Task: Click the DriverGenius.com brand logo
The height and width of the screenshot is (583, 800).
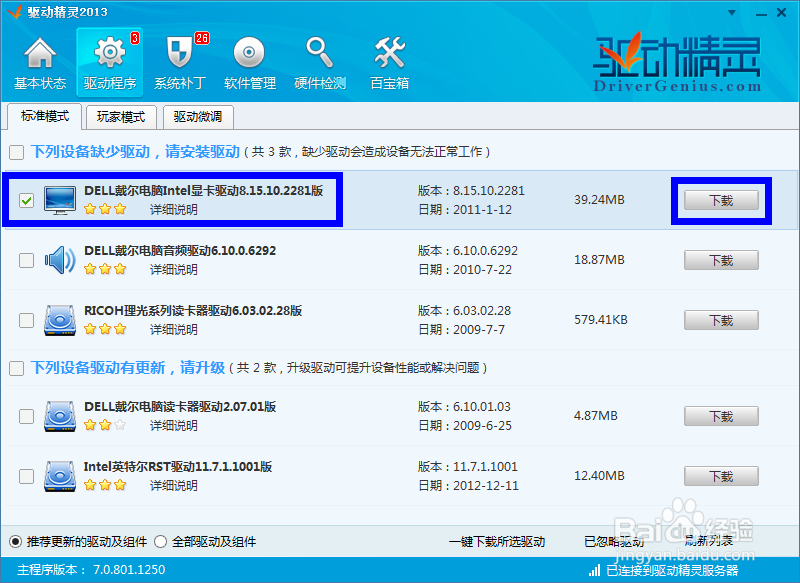Action: tap(677, 62)
